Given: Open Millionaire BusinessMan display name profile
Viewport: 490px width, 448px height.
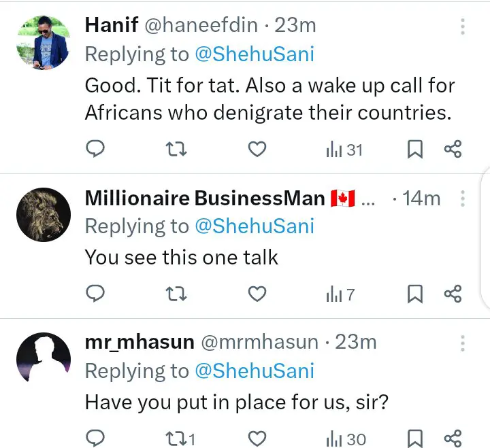Looking at the screenshot, I should pyautogui.click(x=204, y=199).
